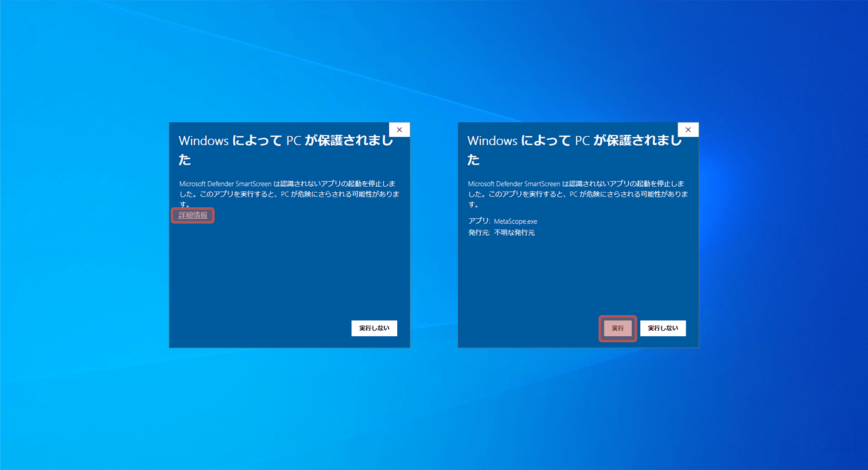Click the アプリ: label
868x470 pixels.
pyautogui.click(x=479, y=221)
